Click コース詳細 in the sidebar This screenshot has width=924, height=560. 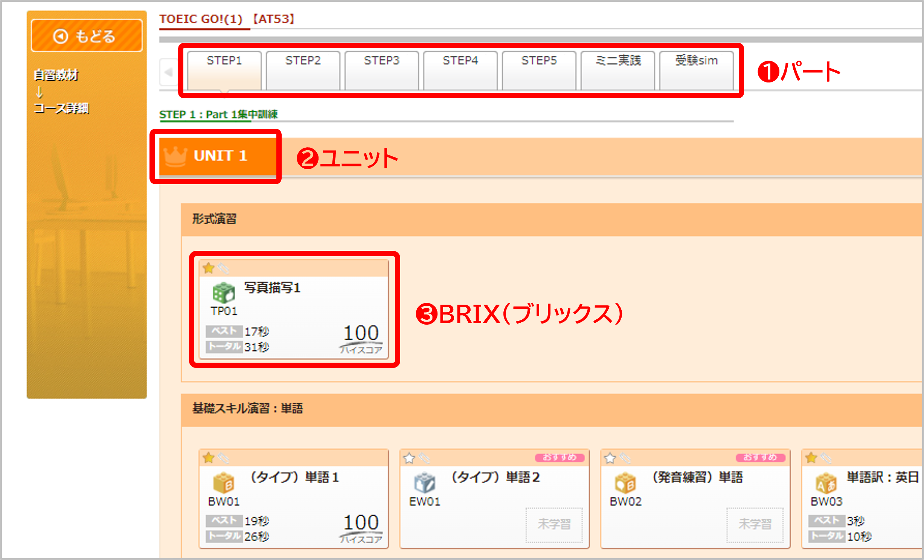(61, 108)
